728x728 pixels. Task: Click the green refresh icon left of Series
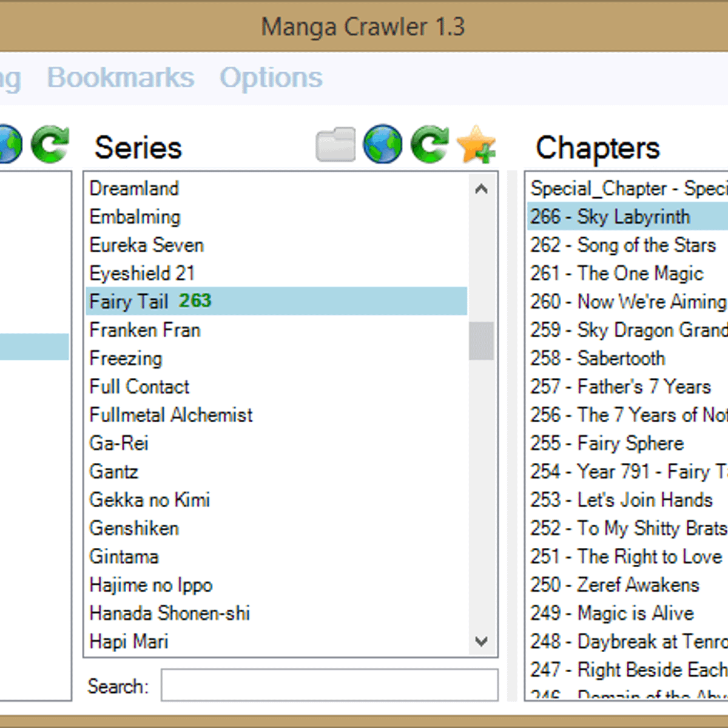50,145
